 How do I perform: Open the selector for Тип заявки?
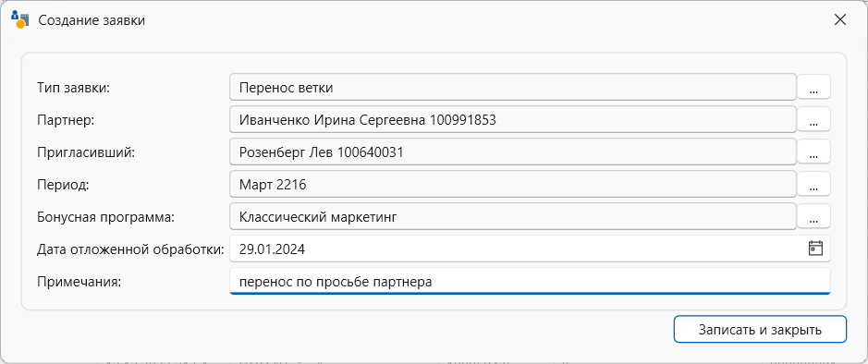click(813, 88)
